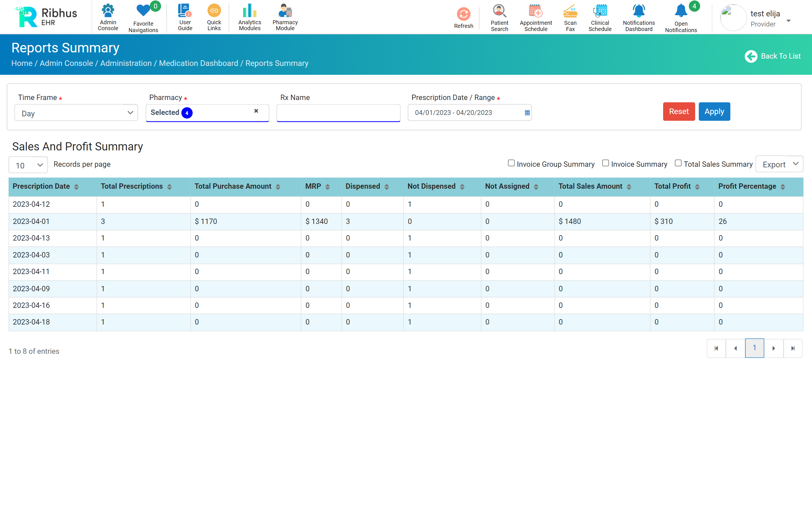Image resolution: width=812 pixels, height=507 pixels.
Task: Open the User Guide icon
Action: coord(185,11)
